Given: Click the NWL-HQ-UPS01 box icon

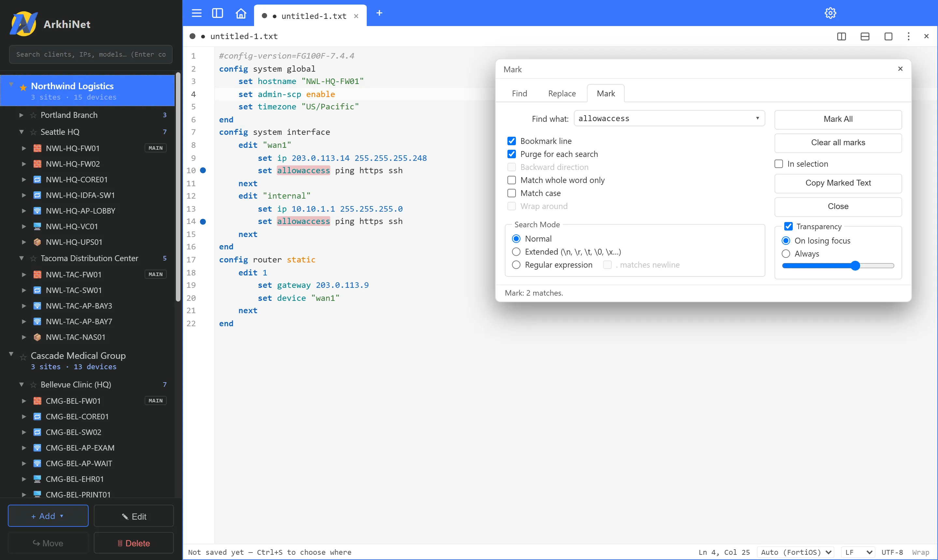Looking at the screenshot, I should pyautogui.click(x=37, y=242).
